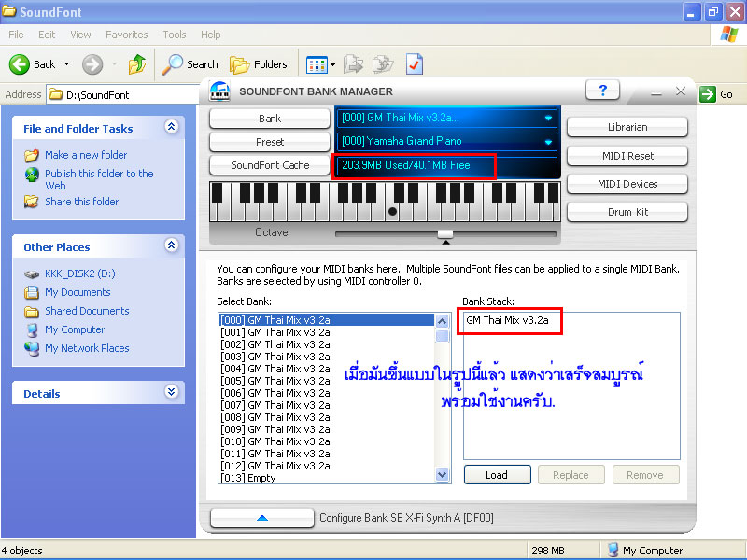Collapse the File and Folder Tasks panel
Screen dimensions: 747x560
coord(172,127)
